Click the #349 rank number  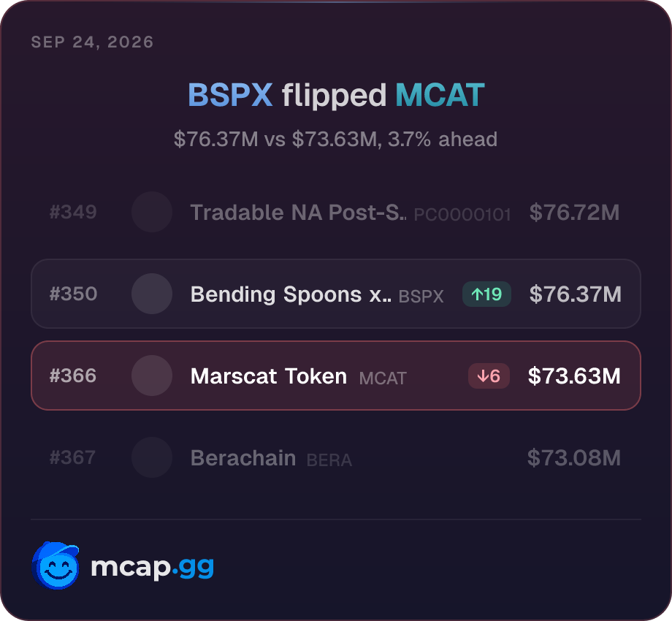tap(73, 212)
